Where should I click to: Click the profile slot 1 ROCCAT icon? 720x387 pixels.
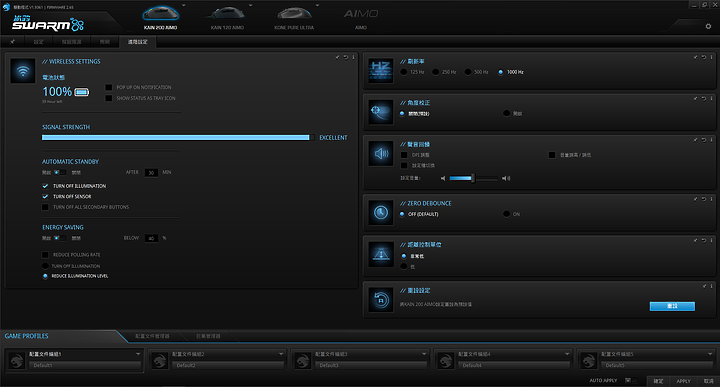pyautogui.click(x=17, y=360)
